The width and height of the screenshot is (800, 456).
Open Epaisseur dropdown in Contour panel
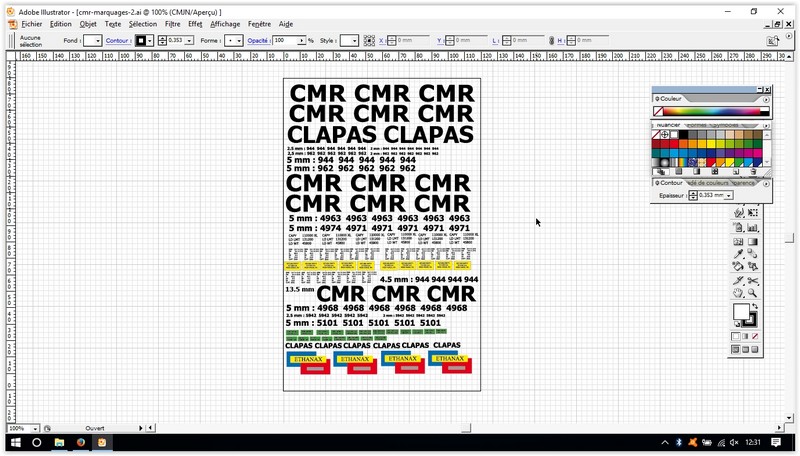(729, 195)
